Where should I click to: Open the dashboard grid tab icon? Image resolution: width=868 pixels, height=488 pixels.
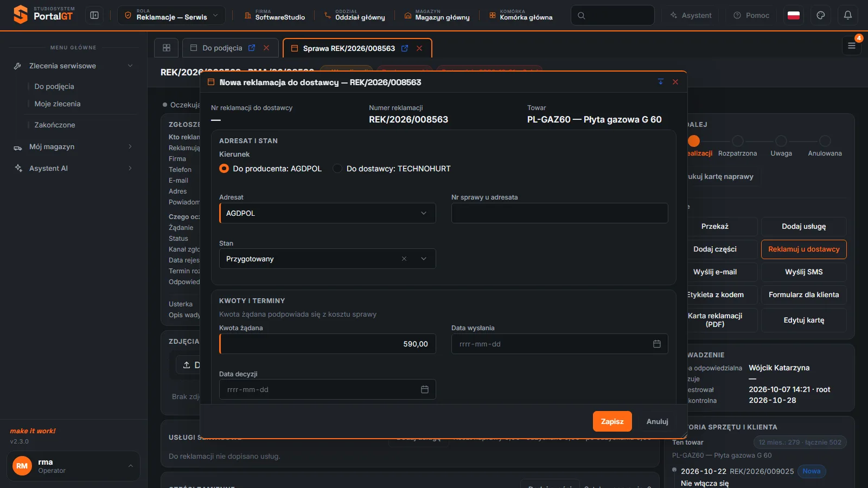167,48
